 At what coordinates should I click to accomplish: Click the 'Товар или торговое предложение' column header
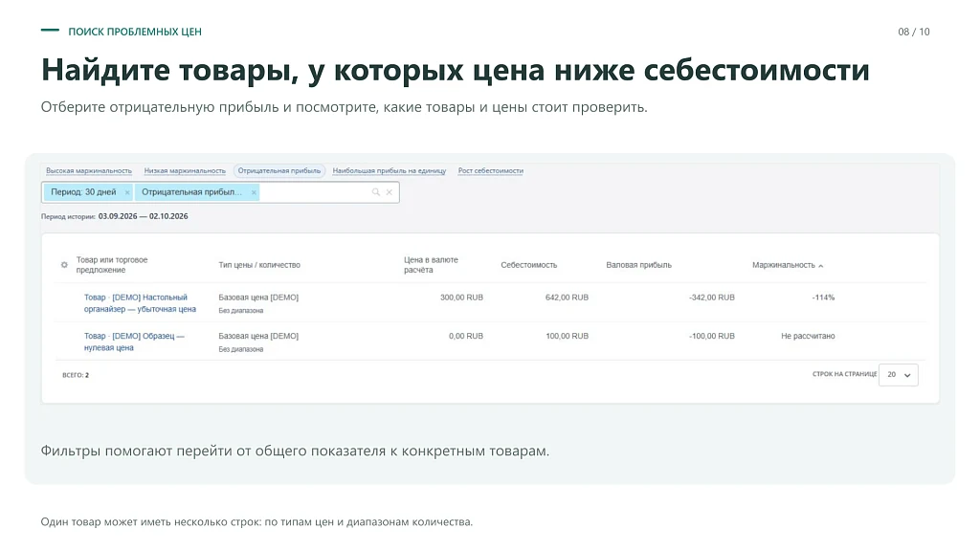coord(112,265)
